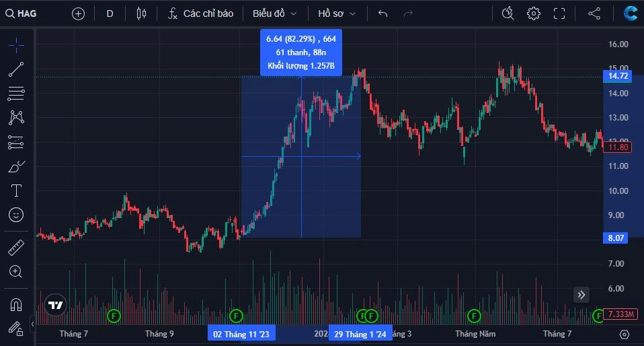Click the 14.72 price label on the axis
This screenshot has width=644, height=346.
[x=617, y=76]
